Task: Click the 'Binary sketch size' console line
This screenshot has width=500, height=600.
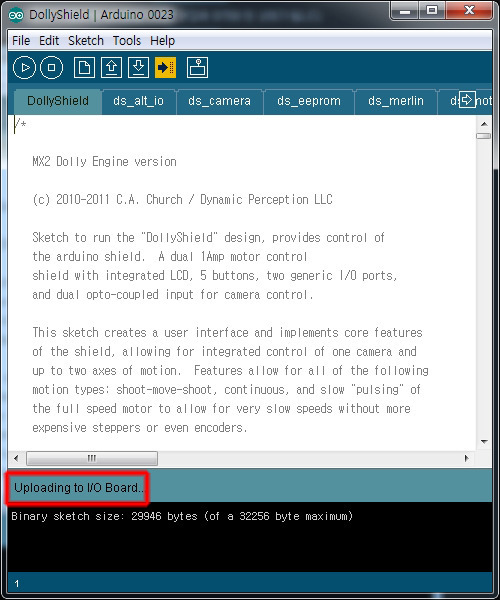Action: 182,516
